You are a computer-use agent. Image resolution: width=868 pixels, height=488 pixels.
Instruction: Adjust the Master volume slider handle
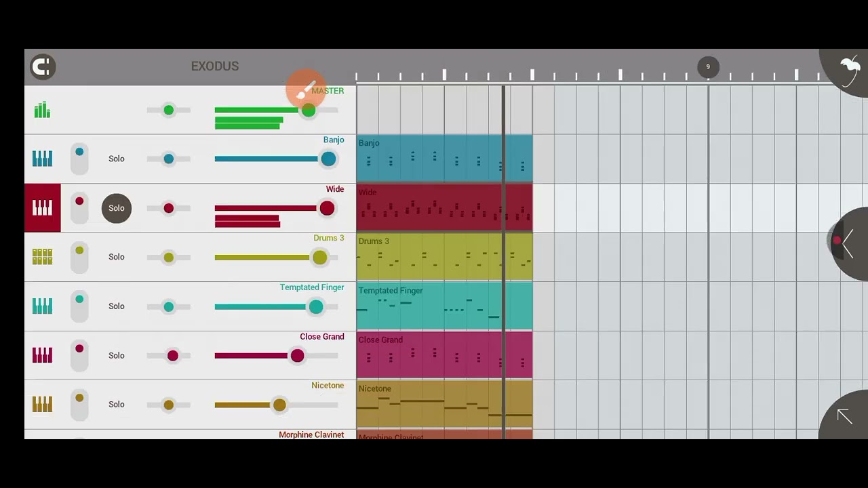pyautogui.click(x=309, y=110)
